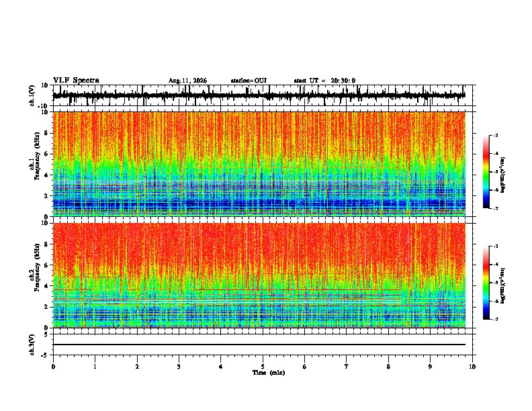Screen dimensions: 532x411
Task: Select the date text "Aug.11, 2026"
Action: pyautogui.click(x=187, y=81)
